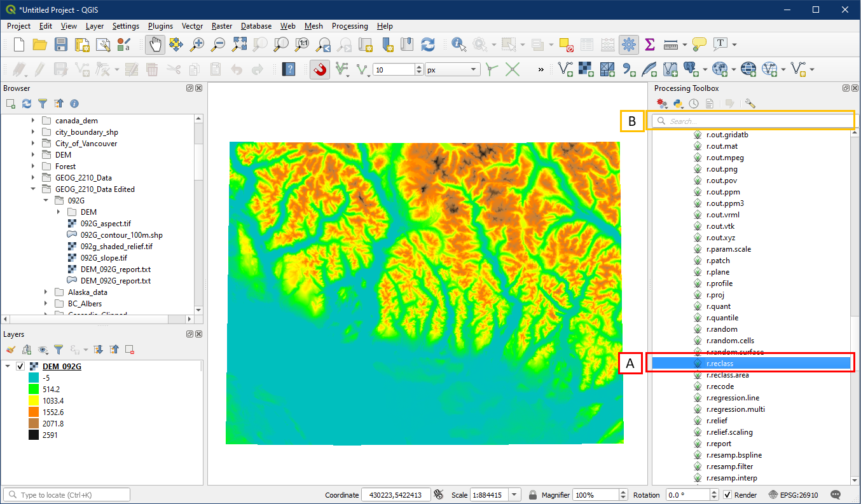
Task: Click the Processing Toolbox search field
Action: (750, 121)
